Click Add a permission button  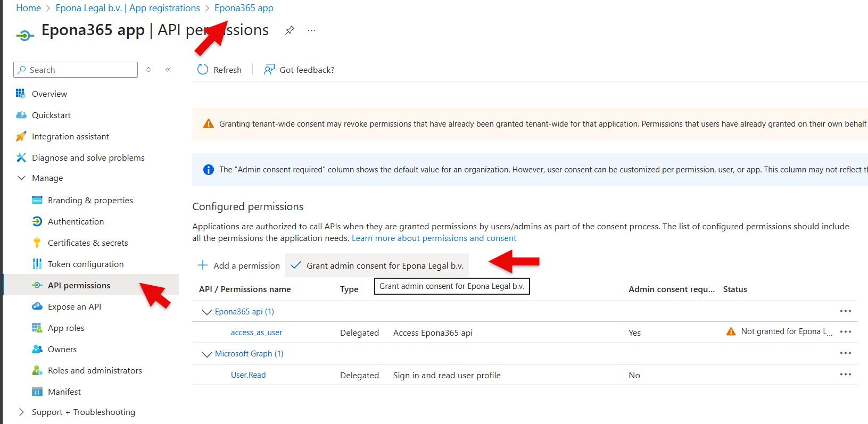[x=239, y=265]
